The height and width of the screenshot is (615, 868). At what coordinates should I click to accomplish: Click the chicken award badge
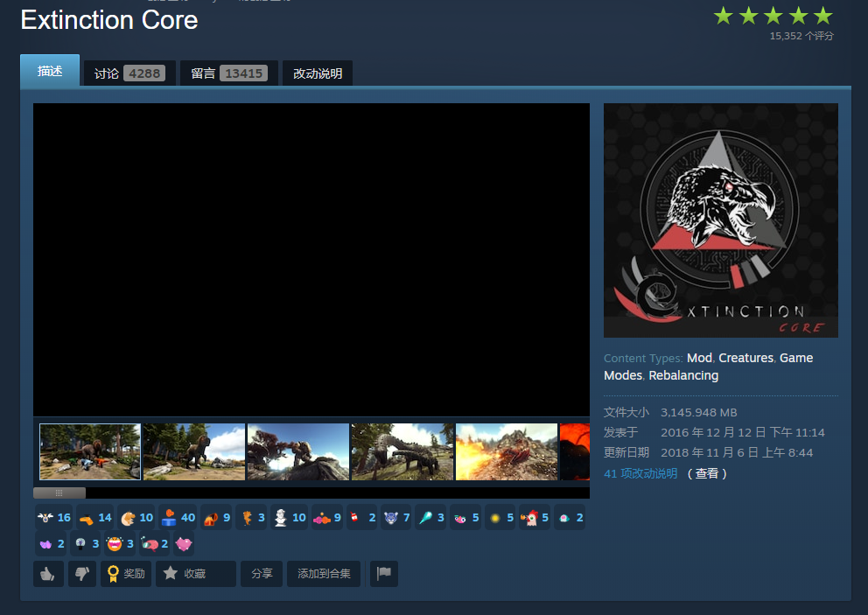coord(534,517)
